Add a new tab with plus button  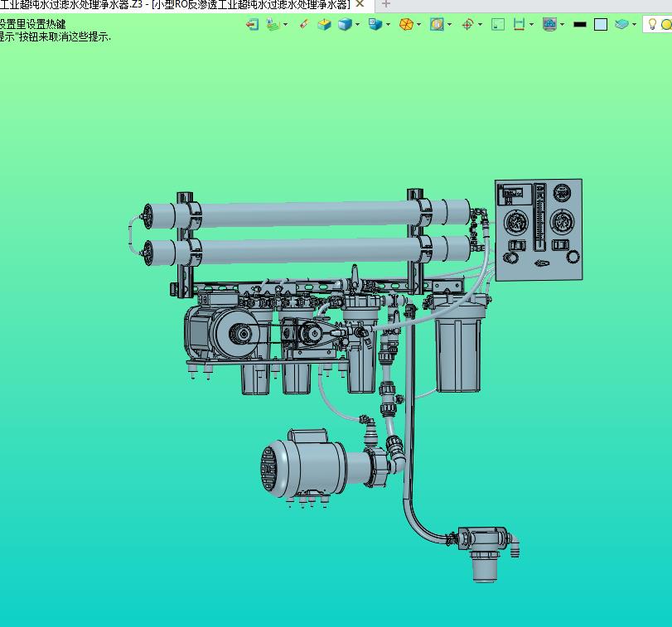click(x=385, y=4)
